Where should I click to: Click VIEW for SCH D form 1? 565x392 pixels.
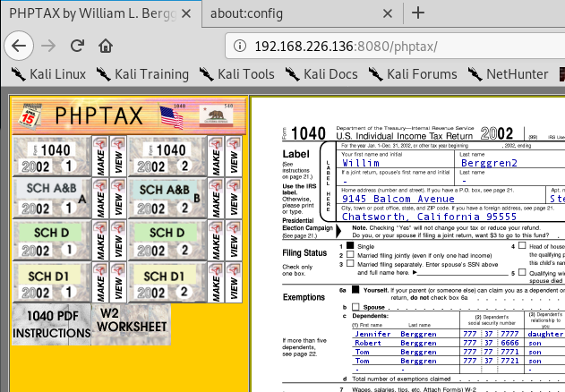(x=118, y=241)
